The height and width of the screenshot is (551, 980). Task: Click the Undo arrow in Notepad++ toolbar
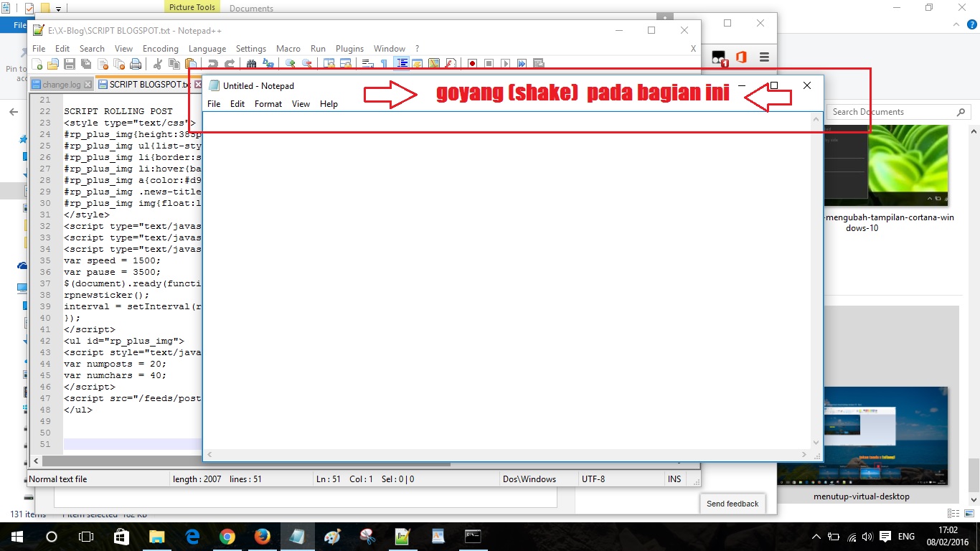click(212, 64)
